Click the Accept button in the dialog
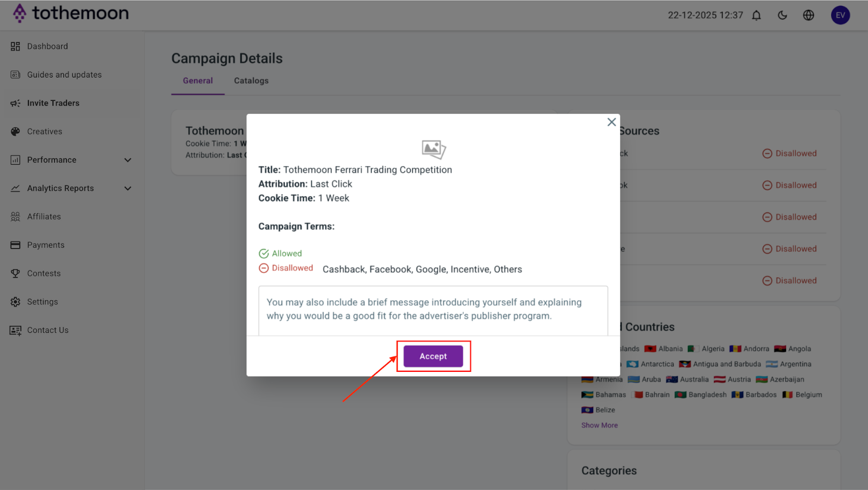The image size is (868, 490). [433, 356]
